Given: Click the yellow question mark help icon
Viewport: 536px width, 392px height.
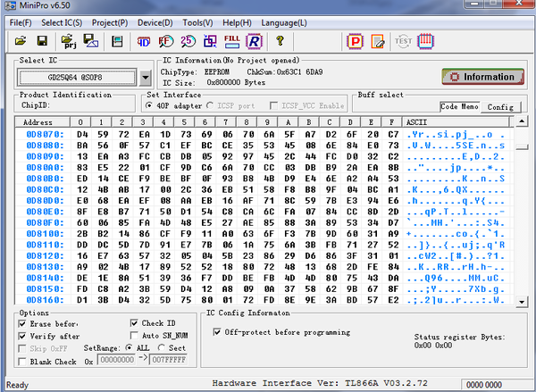Looking at the screenshot, I should (x=280, y=41).
